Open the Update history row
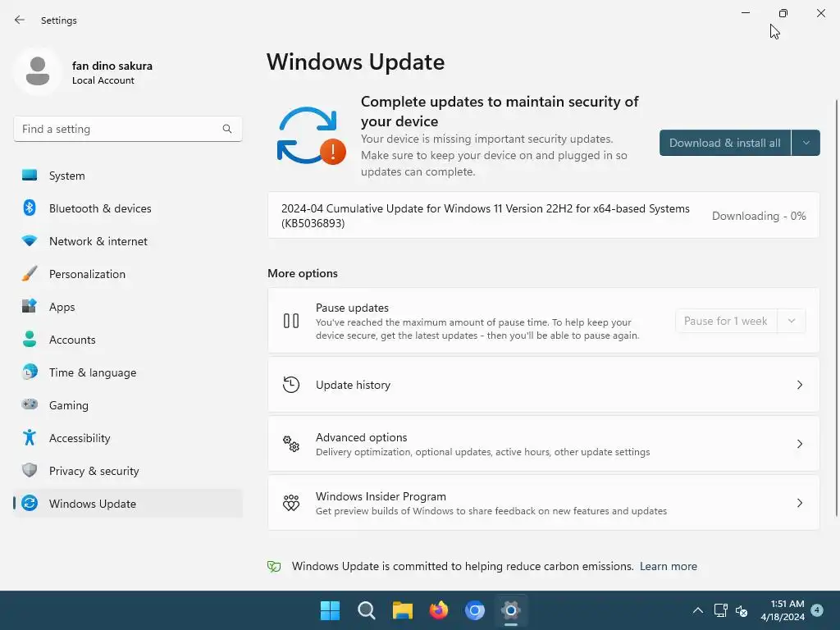 click(543, 385)
